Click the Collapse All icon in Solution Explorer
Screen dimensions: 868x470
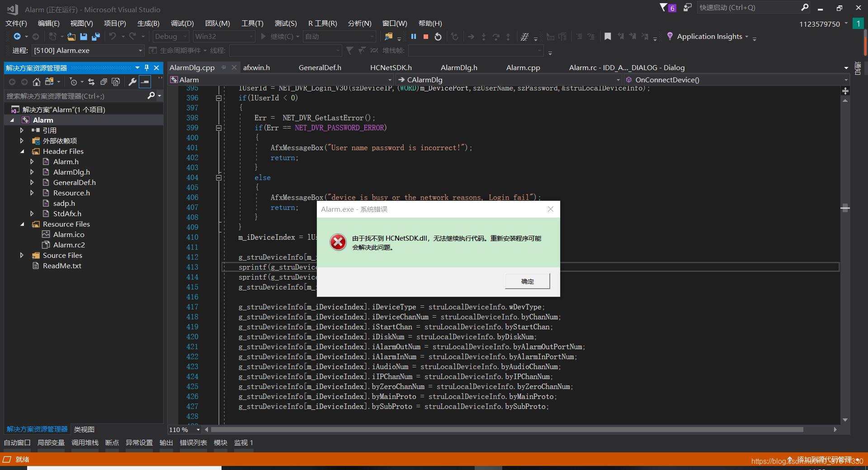point(104,82)
